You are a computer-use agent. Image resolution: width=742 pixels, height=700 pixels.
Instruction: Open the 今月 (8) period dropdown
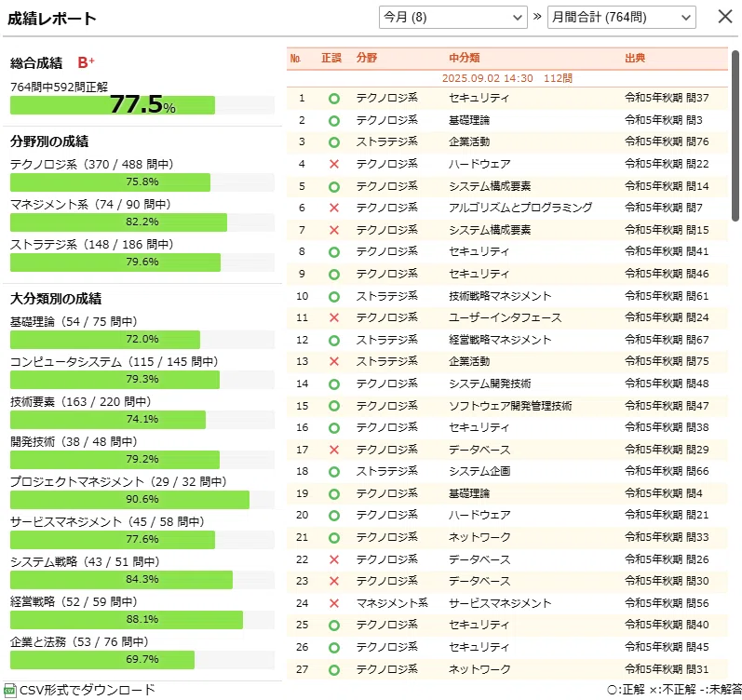point(452,18)
